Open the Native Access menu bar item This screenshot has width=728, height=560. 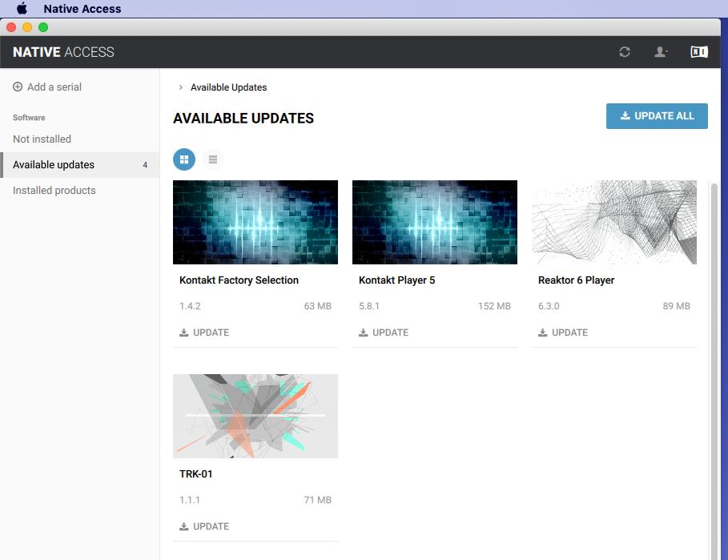[x=82, y=8]
